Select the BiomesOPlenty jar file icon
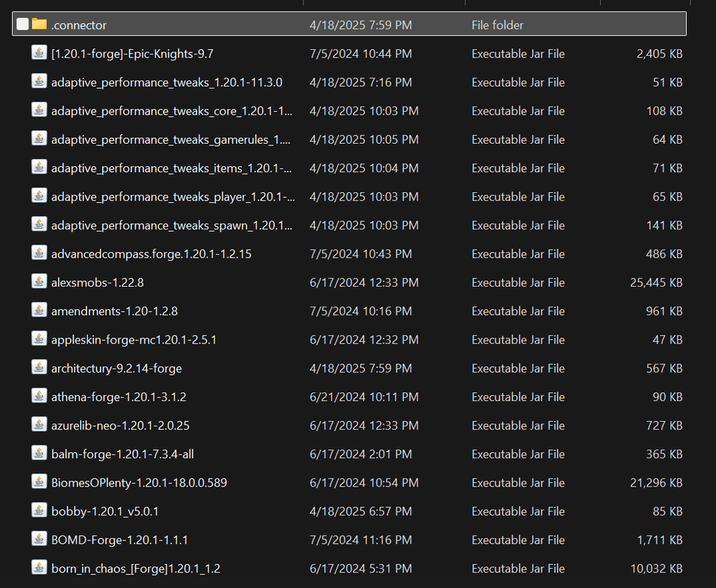Viewport: 716px width, 588px height. (x=40, y=482)
